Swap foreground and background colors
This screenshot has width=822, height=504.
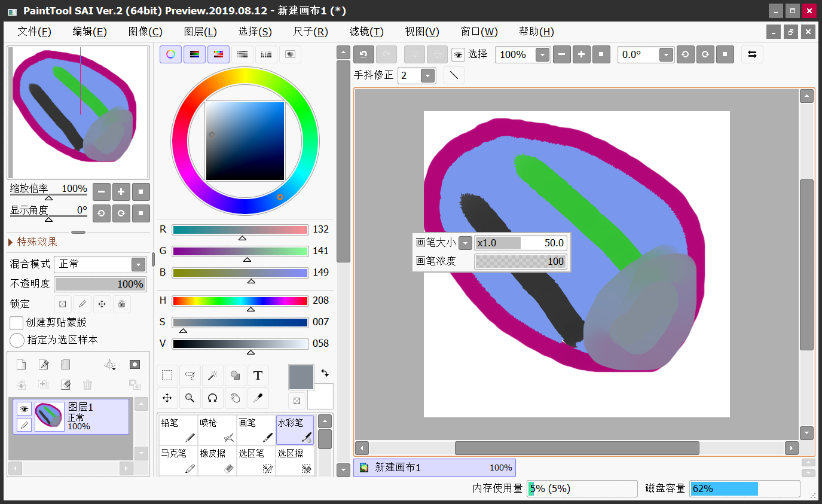[325, 372]
